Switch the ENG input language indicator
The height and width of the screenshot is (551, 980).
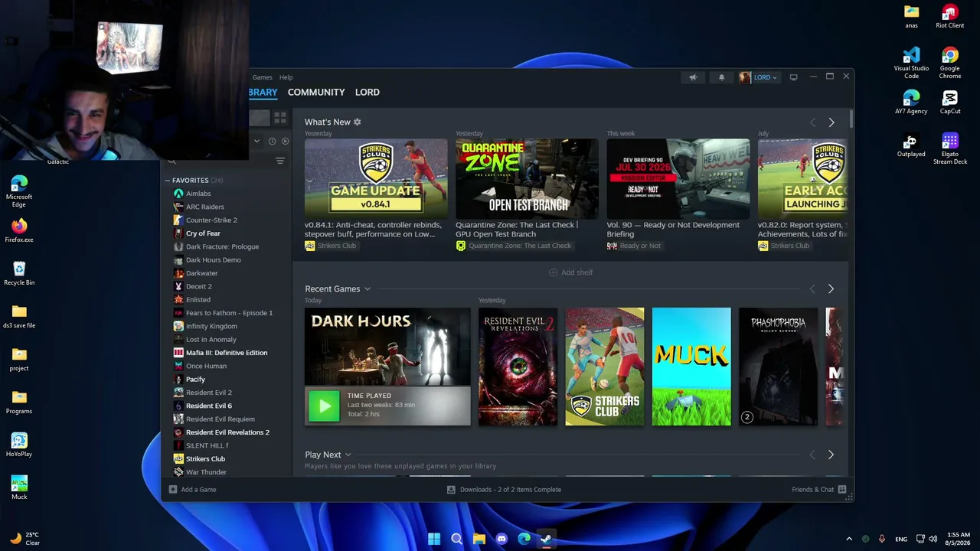pos(901,540)
